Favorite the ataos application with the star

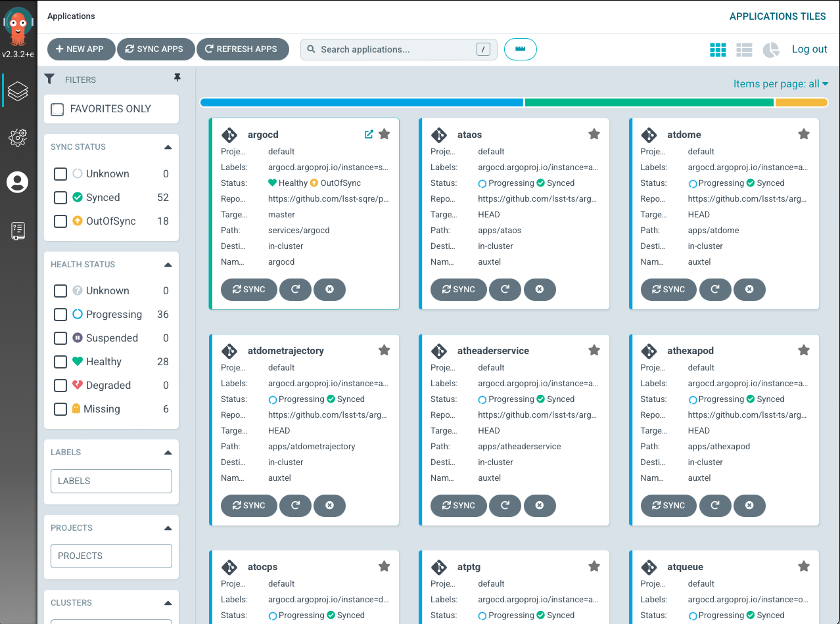pyautogui.click(x=594, y=134)
